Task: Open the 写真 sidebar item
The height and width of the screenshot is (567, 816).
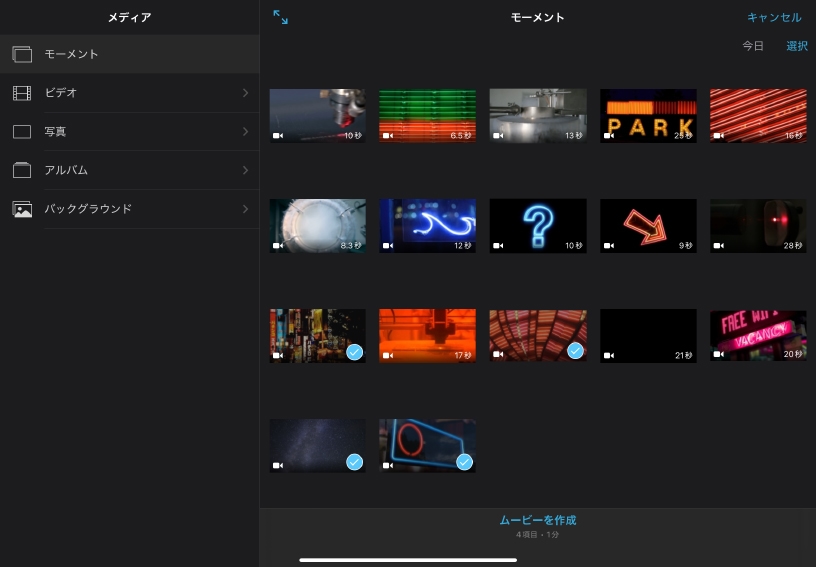Action: 55,132
